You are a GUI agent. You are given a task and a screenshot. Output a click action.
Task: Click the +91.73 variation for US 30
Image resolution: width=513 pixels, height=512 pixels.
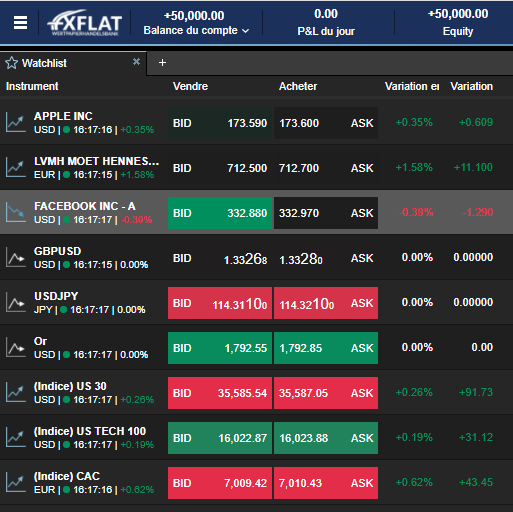[x=476, y=392]
